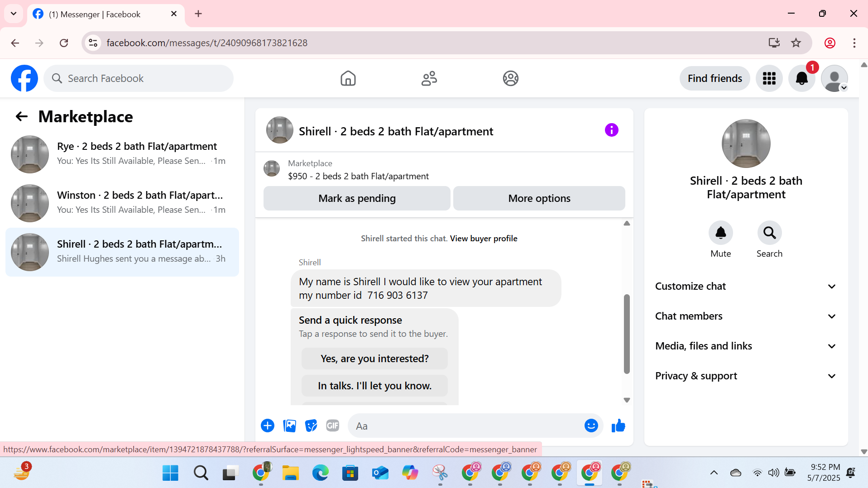The height and width of the screenshot is (488, 868).
Task: Click the chat scrollbar thumb
Action: click(x=627, y=334)
